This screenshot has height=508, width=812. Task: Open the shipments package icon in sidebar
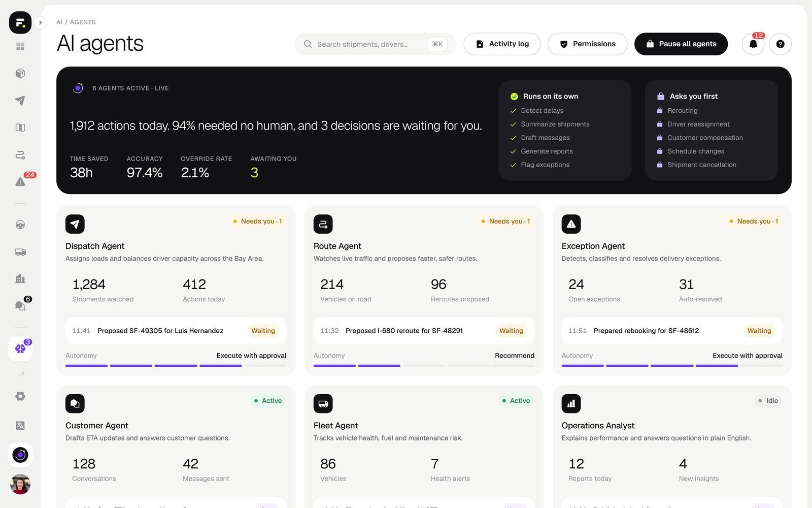point(20,73)
